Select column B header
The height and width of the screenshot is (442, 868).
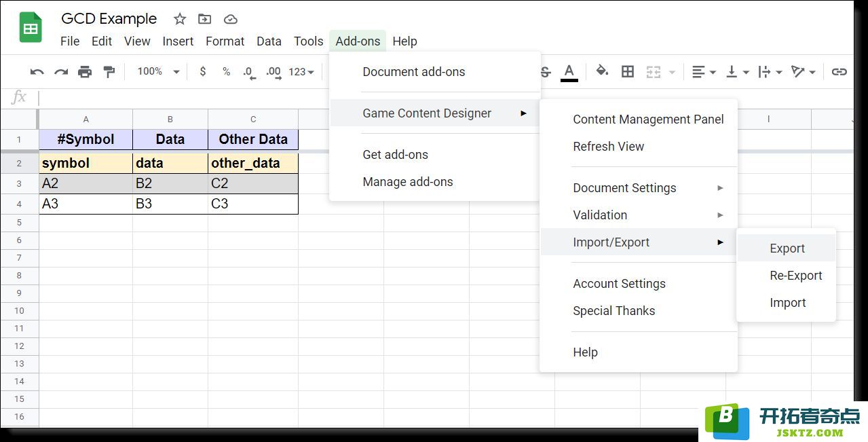tap(170, 119)
